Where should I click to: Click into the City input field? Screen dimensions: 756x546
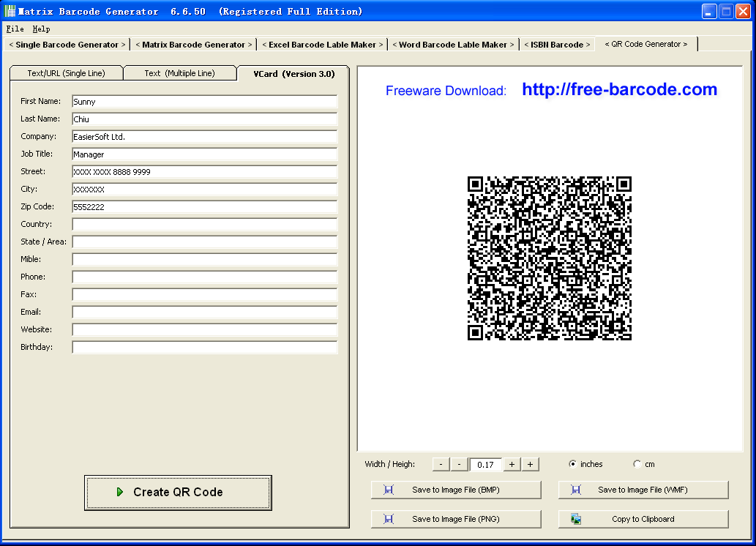pos(204,189)
